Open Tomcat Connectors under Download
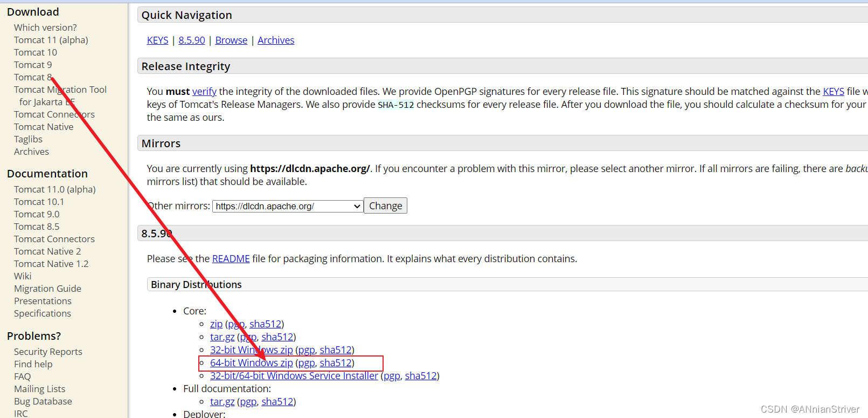Image resolution: width=868 pixels, height=418 pixels. (54, 114)
